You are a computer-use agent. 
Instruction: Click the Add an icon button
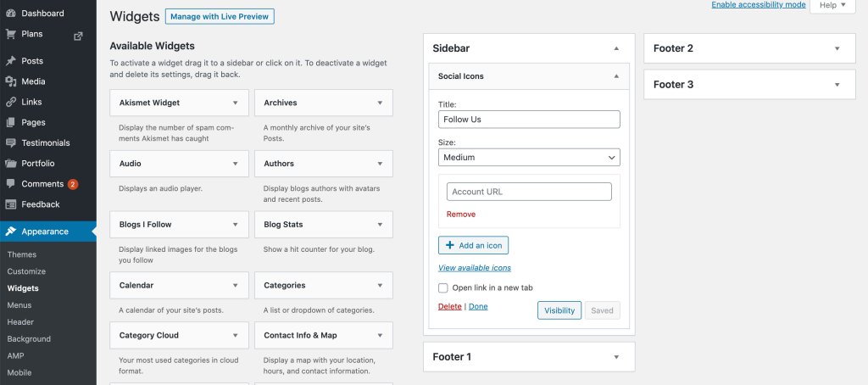473,245
